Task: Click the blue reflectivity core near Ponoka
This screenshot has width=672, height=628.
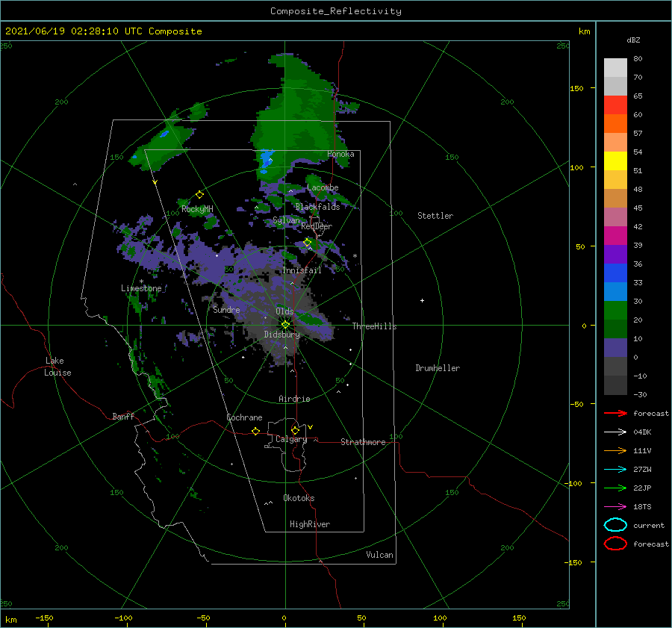Action: (267, 160)
